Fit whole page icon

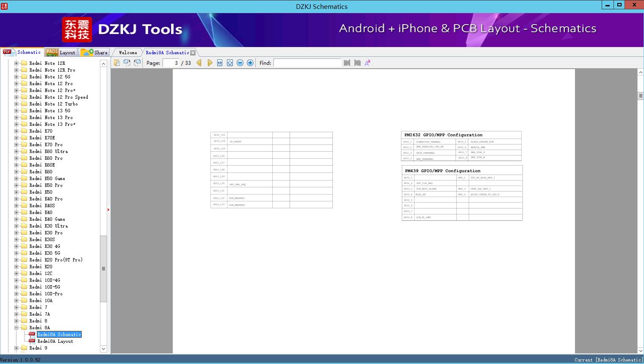click(230, 63)
